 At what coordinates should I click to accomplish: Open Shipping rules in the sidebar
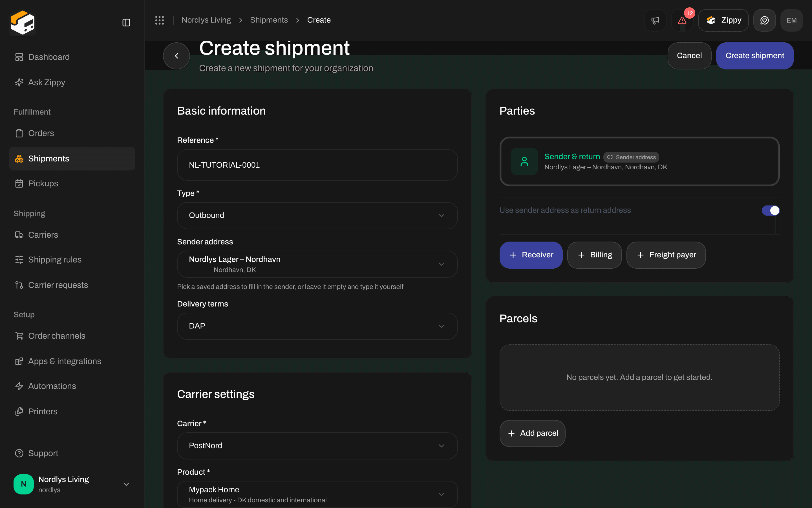point(72,260)
